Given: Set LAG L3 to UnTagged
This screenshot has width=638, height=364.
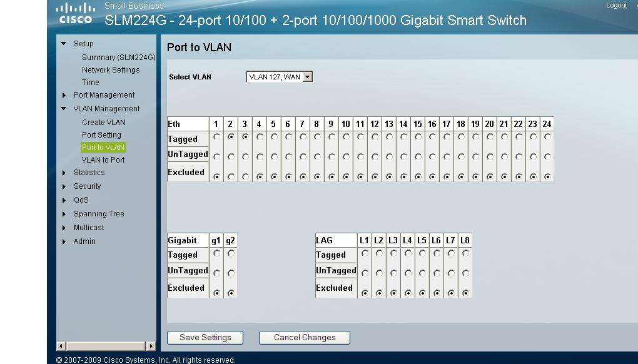Looking at the screenshot, I should point(393,273).
